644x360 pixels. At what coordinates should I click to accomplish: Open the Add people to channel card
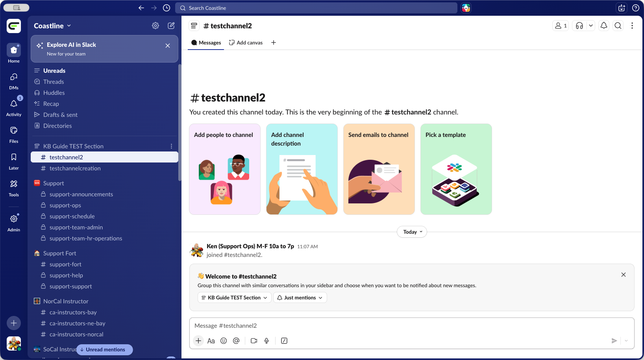225,169
